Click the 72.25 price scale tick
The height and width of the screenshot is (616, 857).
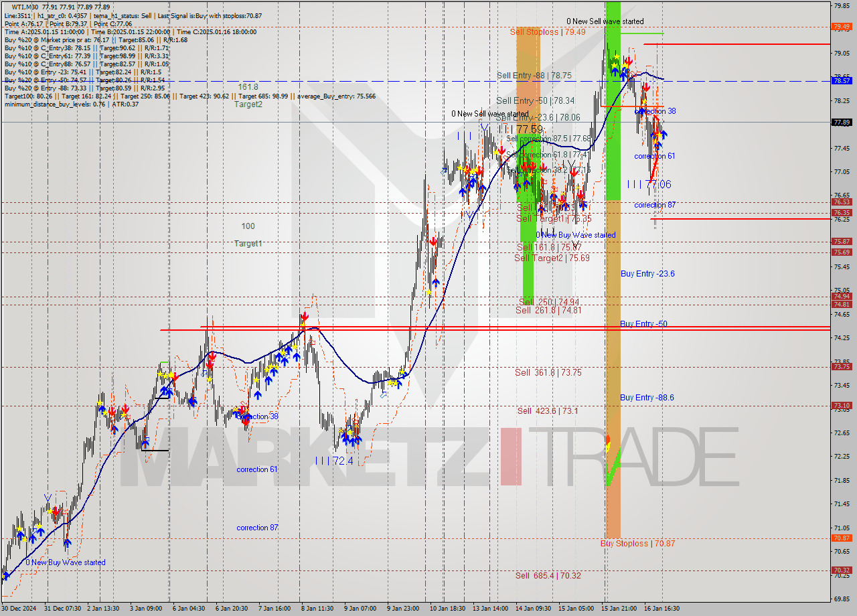[x=842, y=456]
